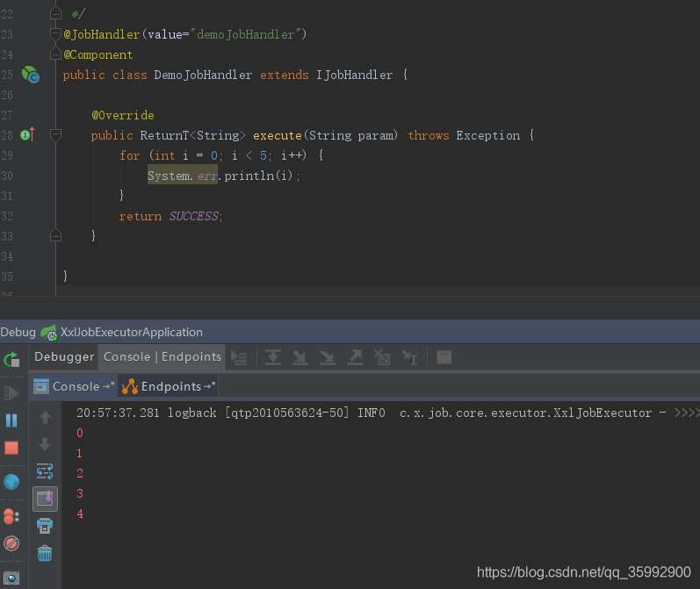Click the SUCCESS constant in return statement
Screen dimensions: 700x589
[194, 216]
